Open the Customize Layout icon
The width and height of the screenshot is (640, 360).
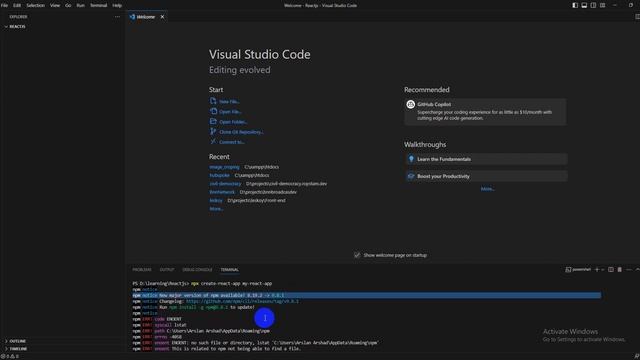coord(602,5)
